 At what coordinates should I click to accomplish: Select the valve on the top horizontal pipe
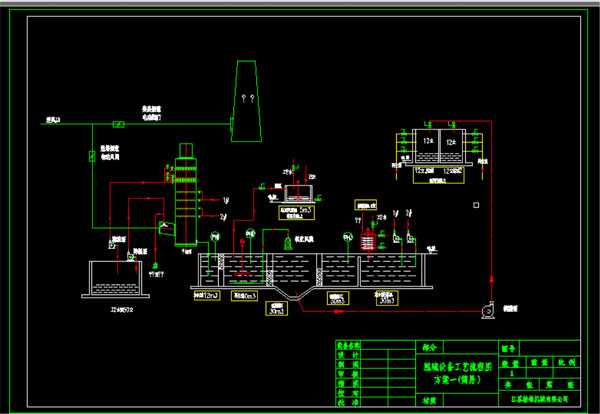click(x=118, y=124)
